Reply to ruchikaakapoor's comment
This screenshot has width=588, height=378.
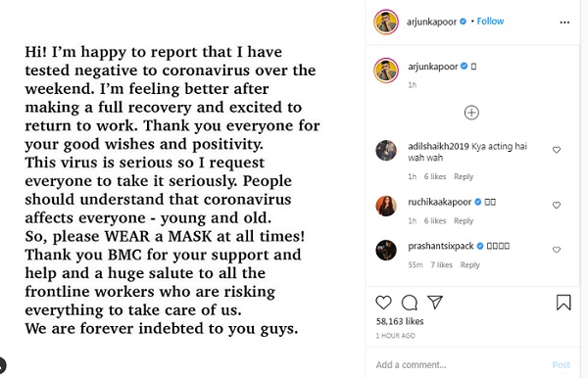tap(464, 220)
